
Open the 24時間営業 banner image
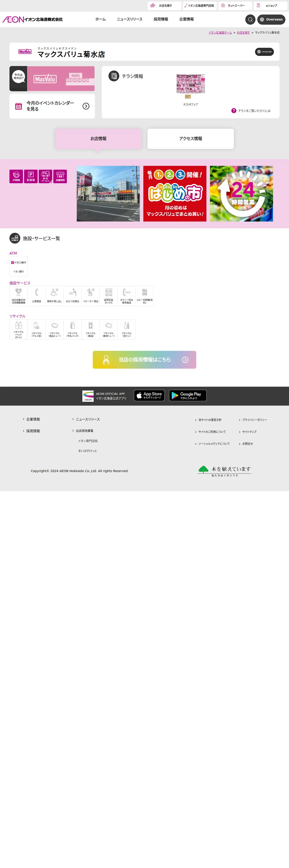pos(241,193)
